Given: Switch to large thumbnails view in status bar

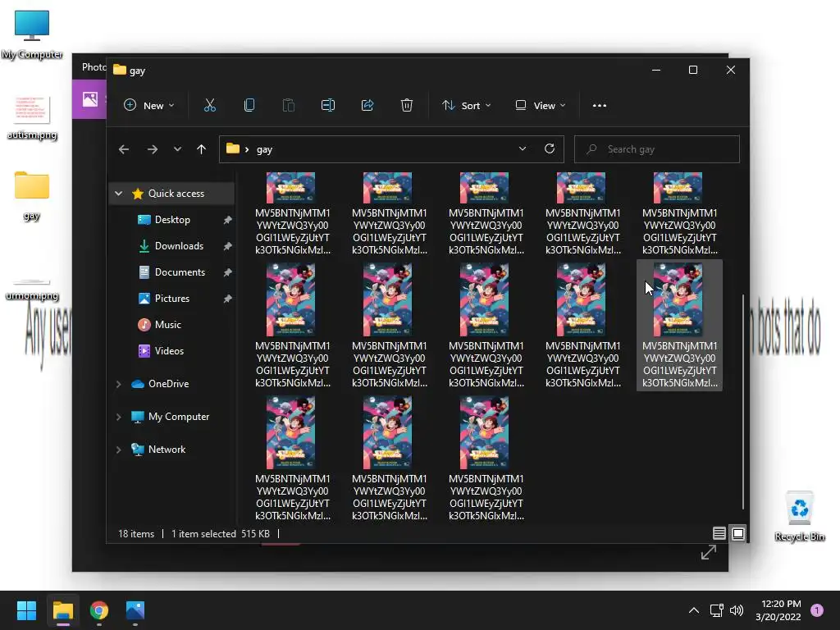Looking at the screenshot, I should (x=738, y=533).
